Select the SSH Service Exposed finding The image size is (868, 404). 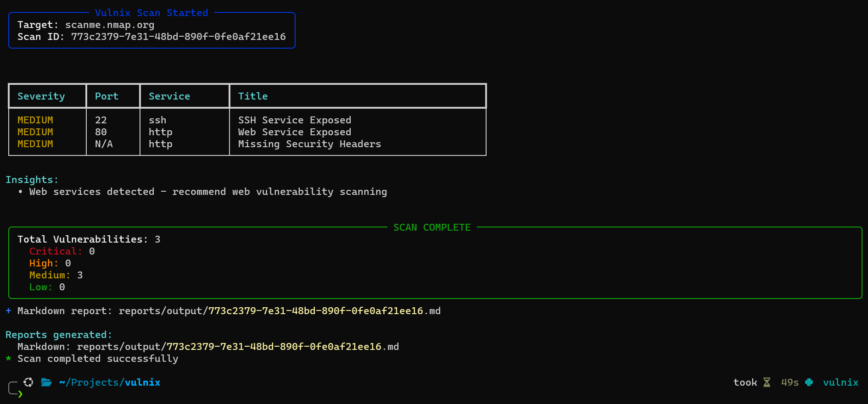pos(294,120)
